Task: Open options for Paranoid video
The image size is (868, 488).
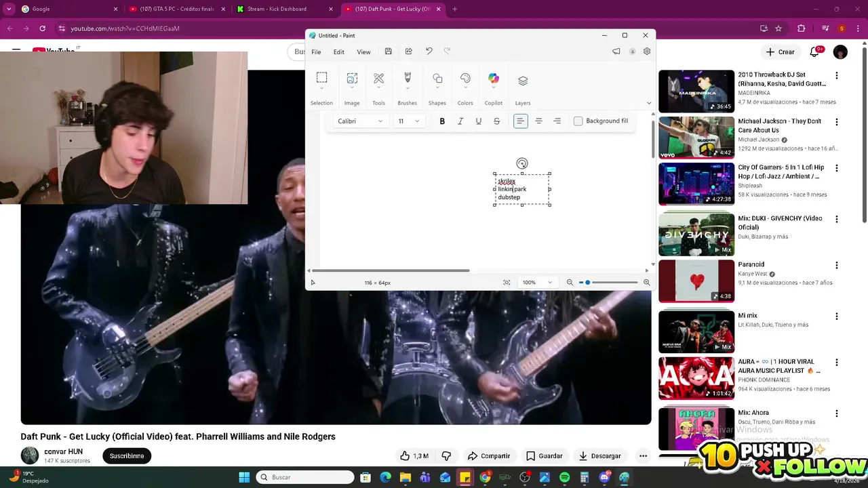Action: tap(837, 266)
